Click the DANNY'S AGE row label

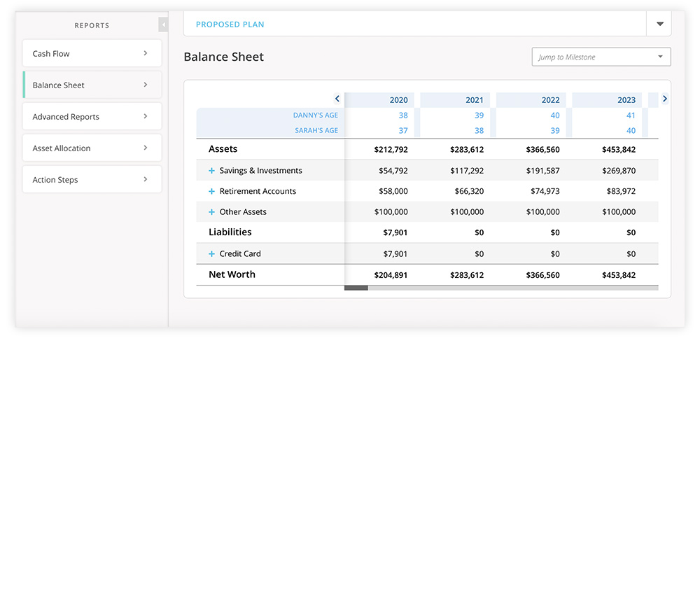(x=315, y=115)
